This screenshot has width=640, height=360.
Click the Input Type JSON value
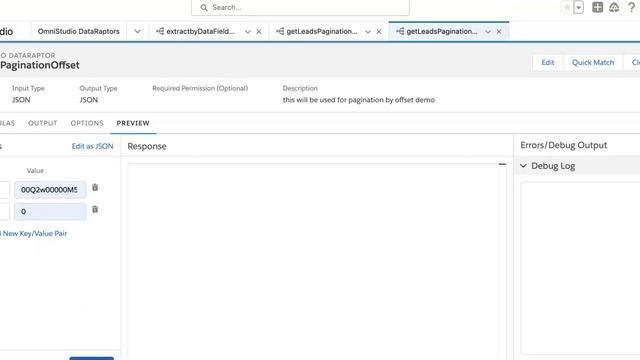[21, 100]
